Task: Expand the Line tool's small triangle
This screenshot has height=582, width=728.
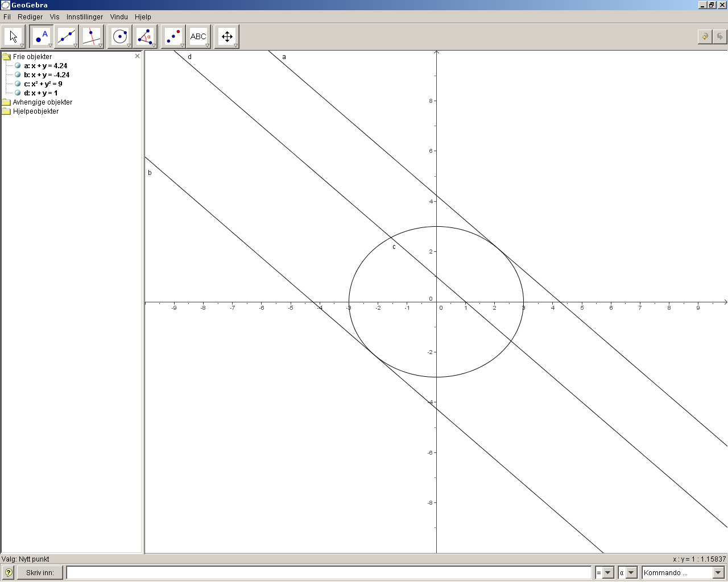Action: pos(75,45)
